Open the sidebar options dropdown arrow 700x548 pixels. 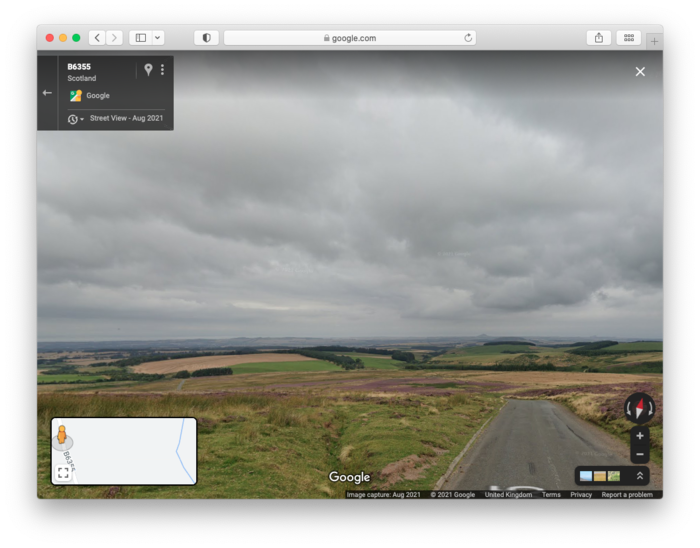pos(158,38)
